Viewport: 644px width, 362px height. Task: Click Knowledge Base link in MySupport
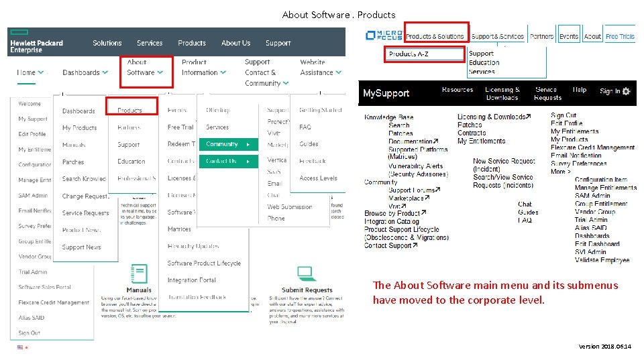pos(388,117)
